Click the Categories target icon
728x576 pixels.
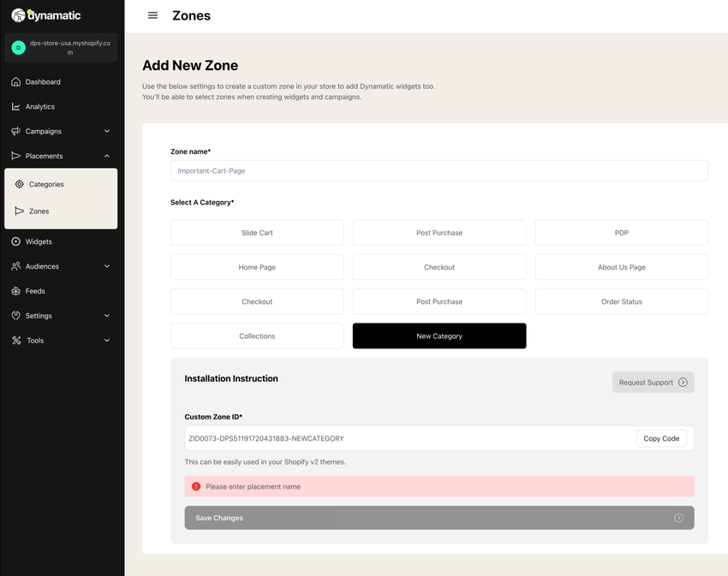coord(19,184)
